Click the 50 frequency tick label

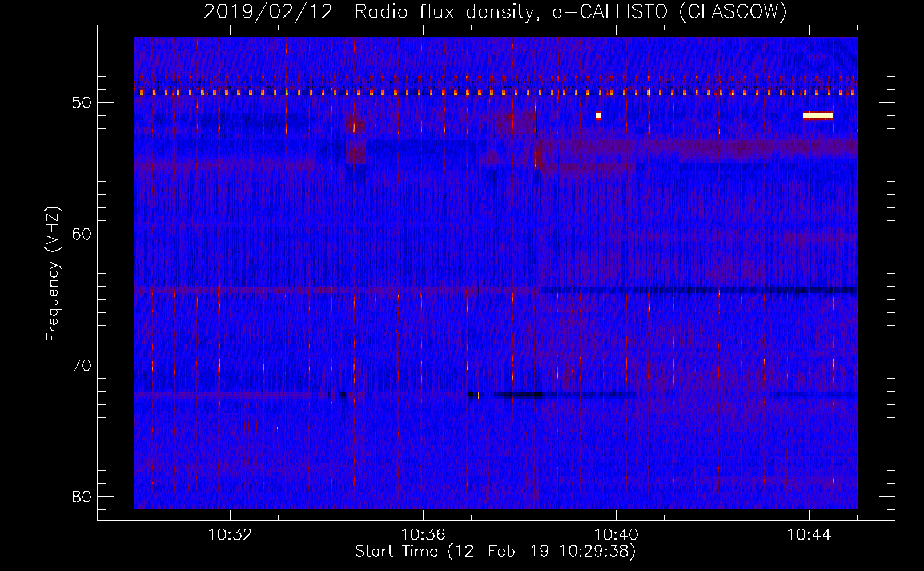point(82,103)
